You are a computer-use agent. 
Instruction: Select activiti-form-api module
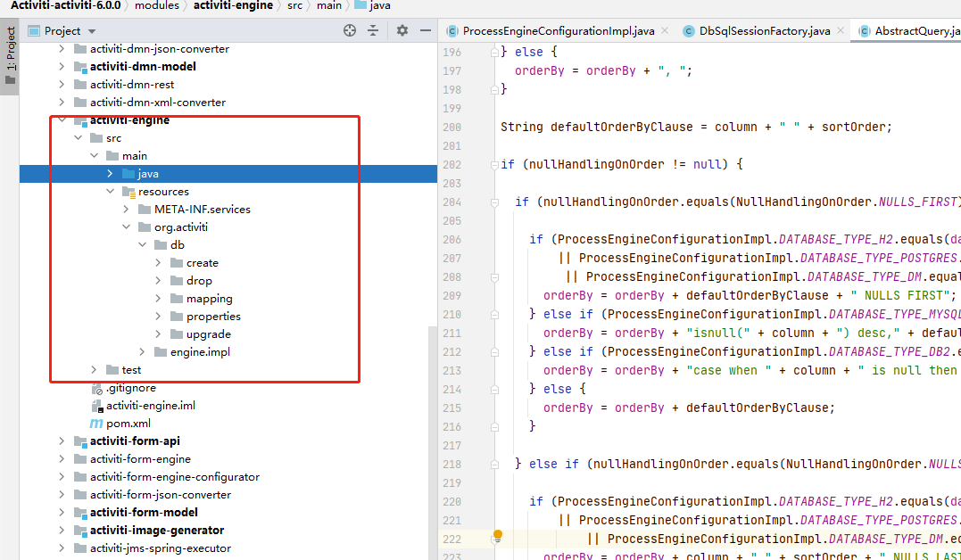coord(135,441)
